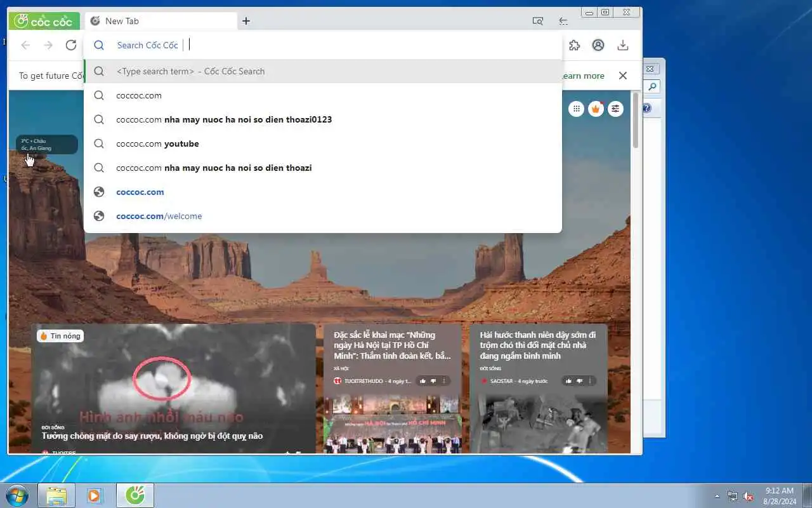This screenshot has width=812, height=508.
Task: Like the TUOITRETHUDO article with thumbs up
Action: coord(422,381)
